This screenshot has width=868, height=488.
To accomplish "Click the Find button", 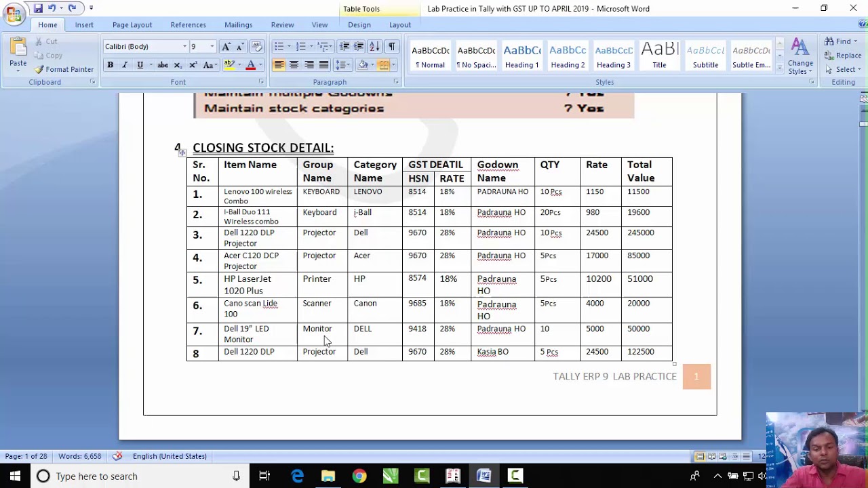I will [x=841, y=41].
